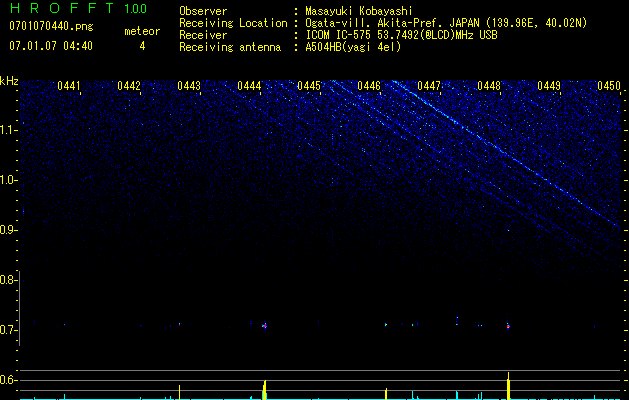629x400 pixels.
Task: Click the meteor label text
Action: 142,31
